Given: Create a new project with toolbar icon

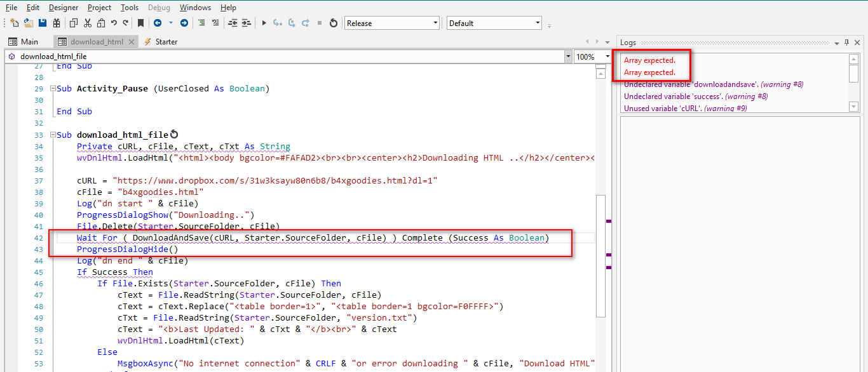Looking at the screenshot, I should pos(15,23).
